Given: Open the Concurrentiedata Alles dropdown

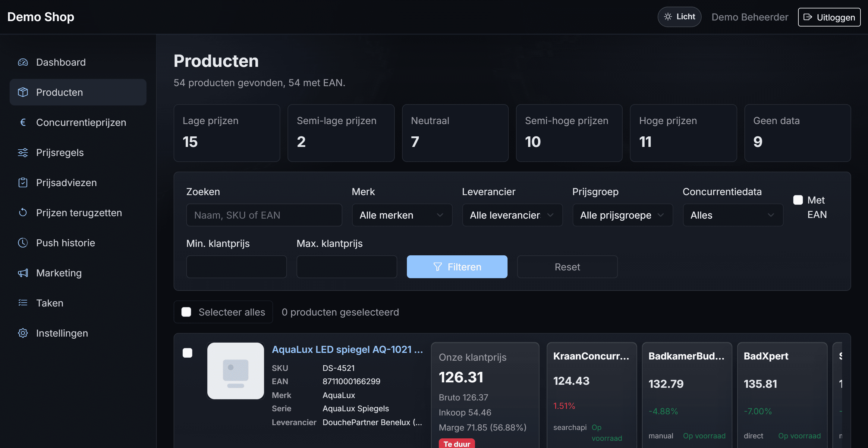Looking at the screenshot, I should (733, 215).
